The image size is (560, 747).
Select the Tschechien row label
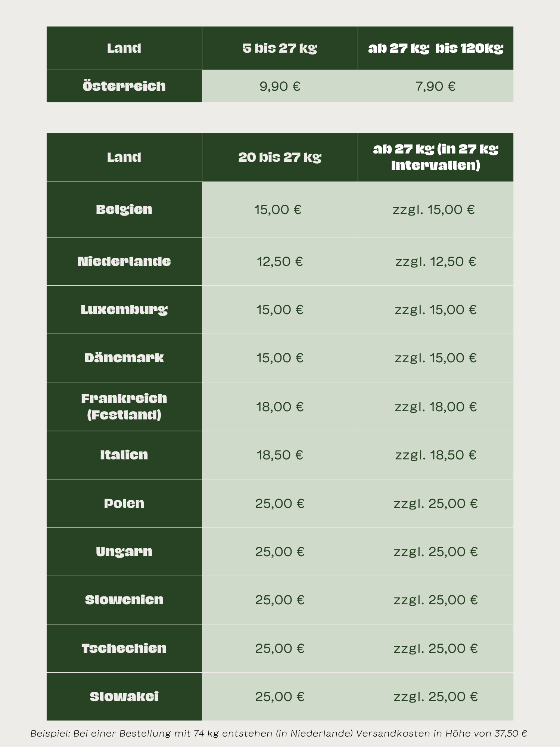click(124, 648)
